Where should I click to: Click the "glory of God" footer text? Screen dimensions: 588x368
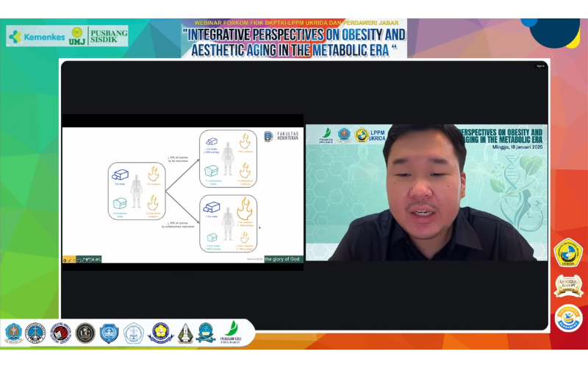tap(282, 258)
